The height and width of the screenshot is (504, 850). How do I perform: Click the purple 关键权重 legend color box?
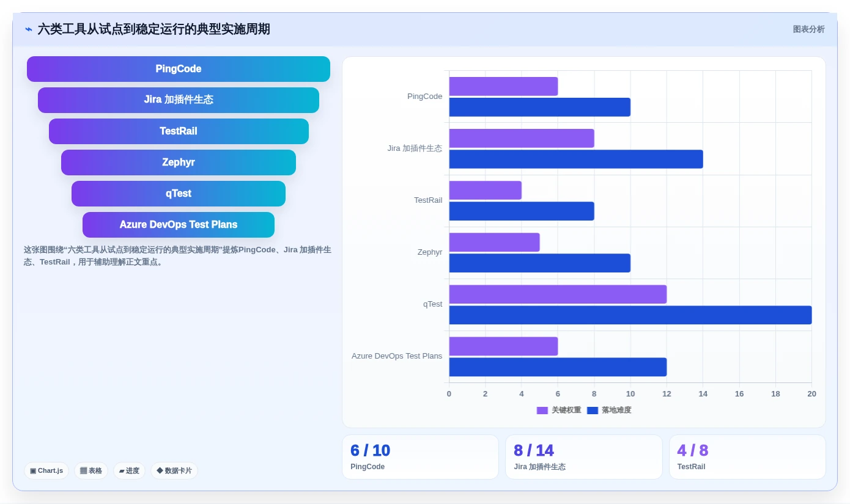point(542,411)
